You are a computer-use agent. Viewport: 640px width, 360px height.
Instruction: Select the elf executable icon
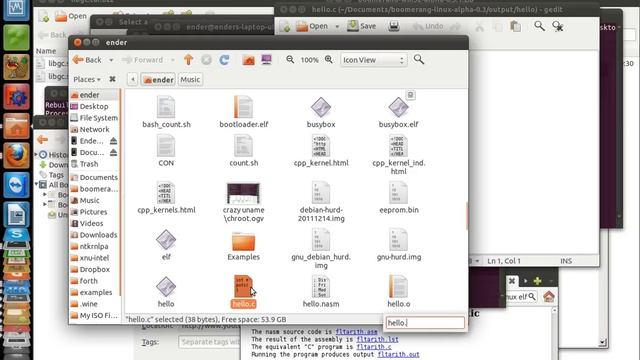point(166,240)
